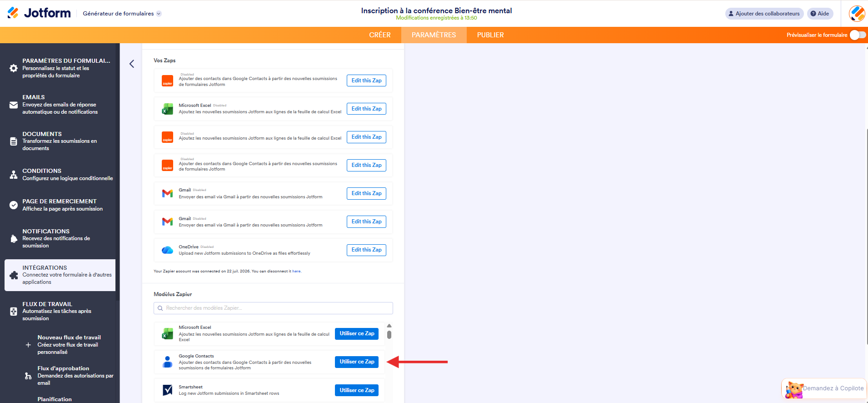
Task: Use the Microsoft Excel Zap template
Action: [x=357, y=333]
